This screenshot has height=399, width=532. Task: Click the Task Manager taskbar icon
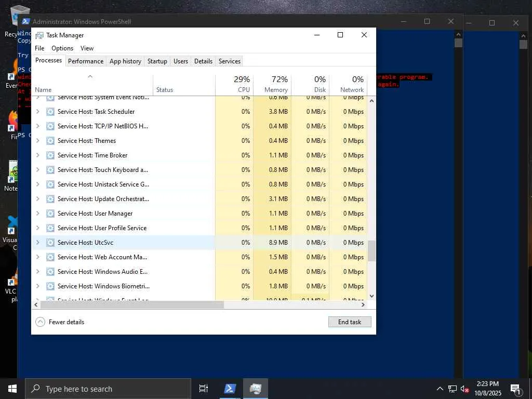pyautogui.click(x=255, y=389)
